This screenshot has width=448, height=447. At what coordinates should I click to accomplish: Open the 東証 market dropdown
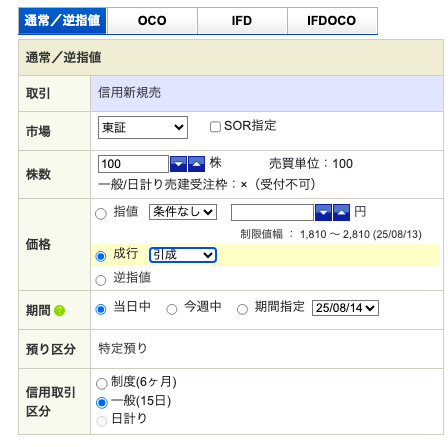coord(143,127)
